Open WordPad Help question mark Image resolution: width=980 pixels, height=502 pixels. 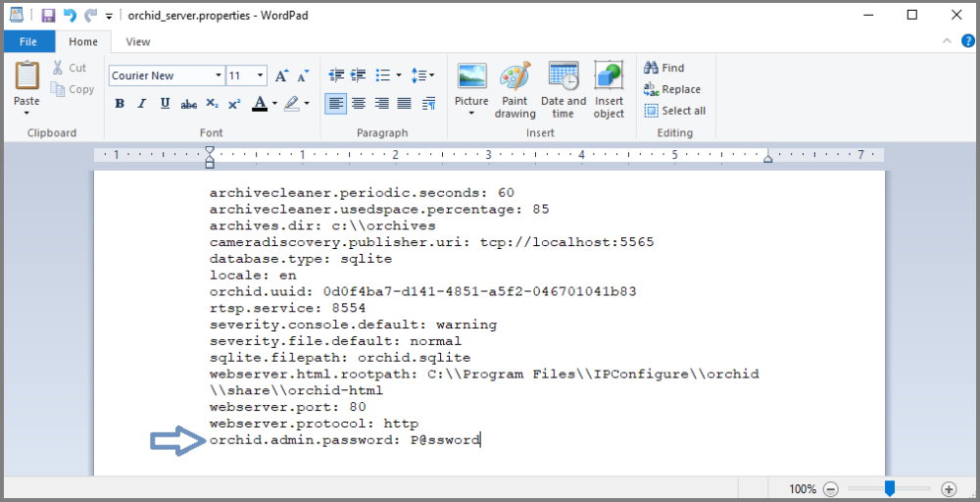click(x=967, y=41)
